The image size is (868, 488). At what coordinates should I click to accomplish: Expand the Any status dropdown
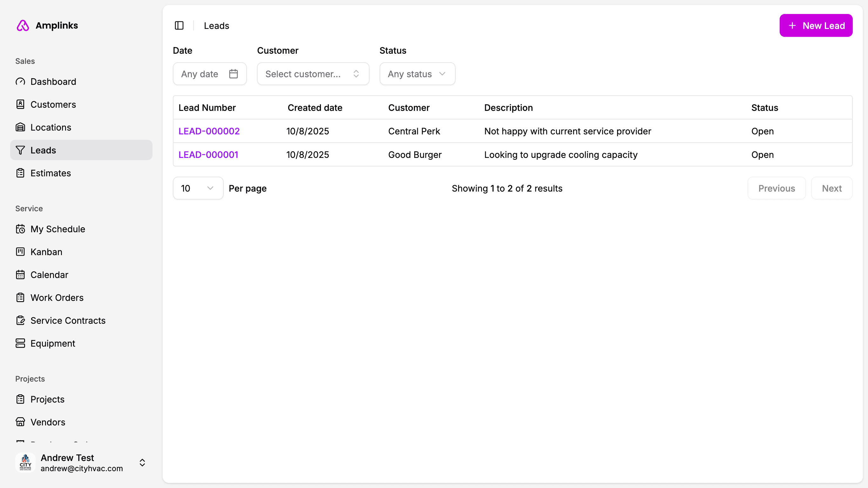click(417, 74)
